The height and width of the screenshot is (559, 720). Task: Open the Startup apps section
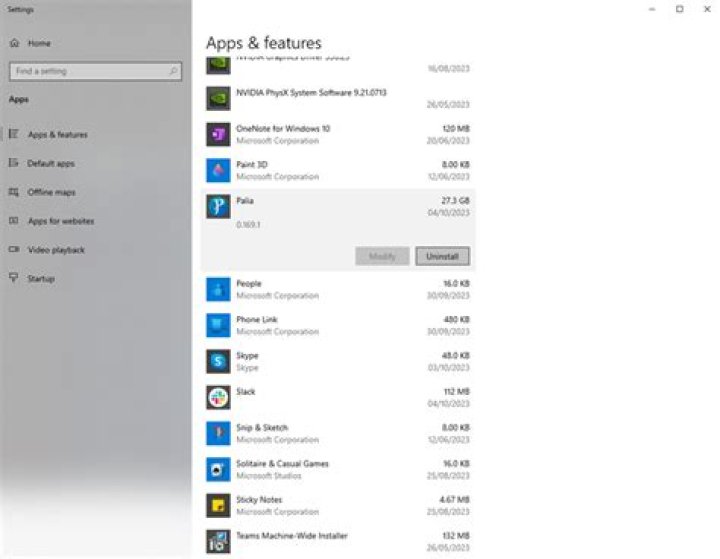(41, 279)
